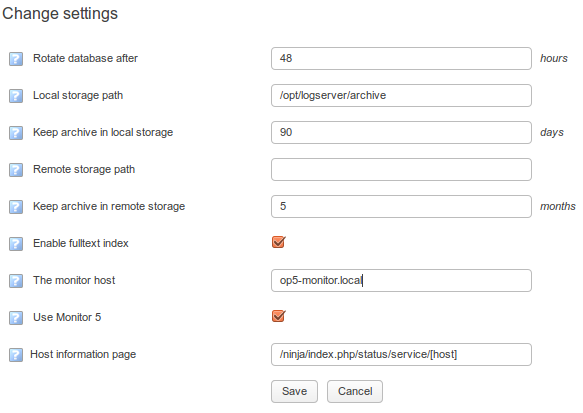Click help icon for Keep archive in local storage
The height and width of the screenshot is (413, 583).
point(16,133)
